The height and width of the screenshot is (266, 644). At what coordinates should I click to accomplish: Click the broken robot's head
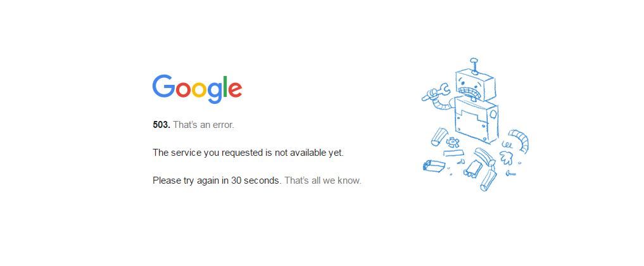click(475, 86)
